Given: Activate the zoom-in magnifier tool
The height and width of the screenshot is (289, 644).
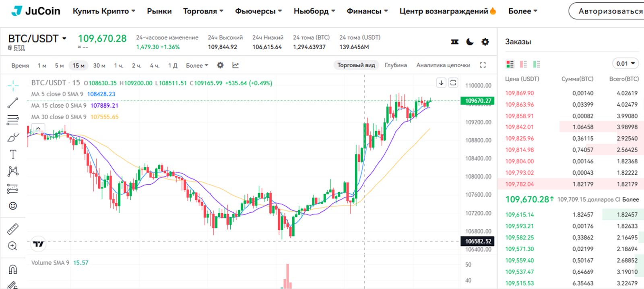Looking at the screenshot, I should click(13, 246).
